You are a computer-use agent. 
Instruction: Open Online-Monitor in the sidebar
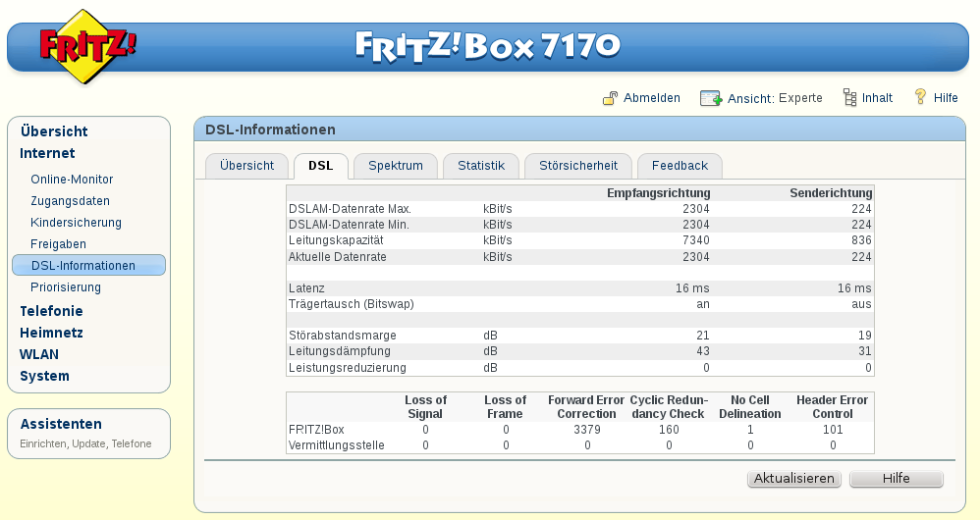click(x=72, y=180)
